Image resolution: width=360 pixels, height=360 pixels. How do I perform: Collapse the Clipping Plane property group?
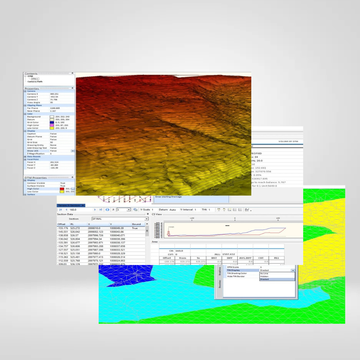[25, 105]
